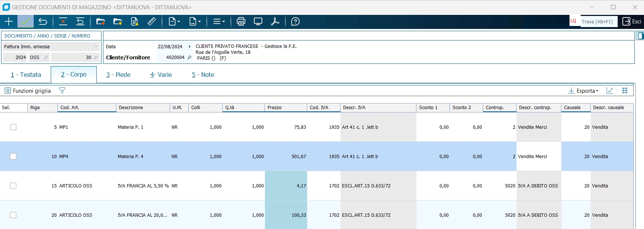Screen dimensions: 644x229
Task: Click the Trova (Alt+F1) search field
Action: 598,22
